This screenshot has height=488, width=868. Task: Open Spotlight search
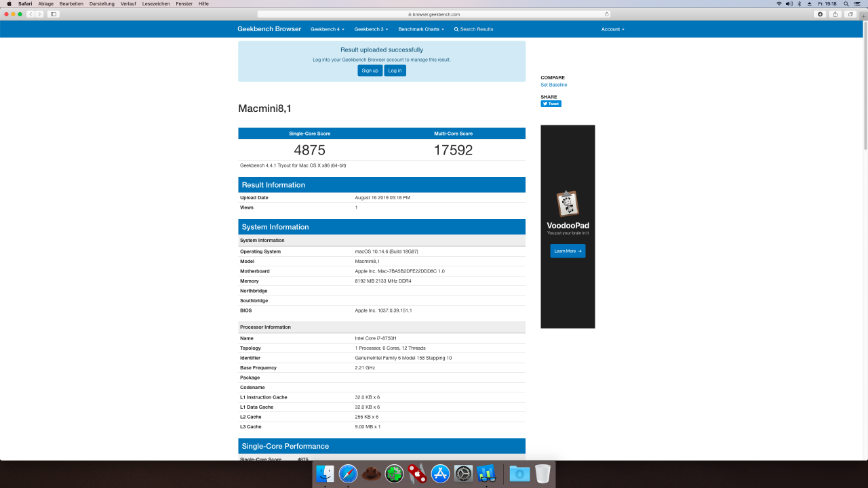(x=846, y=3)
